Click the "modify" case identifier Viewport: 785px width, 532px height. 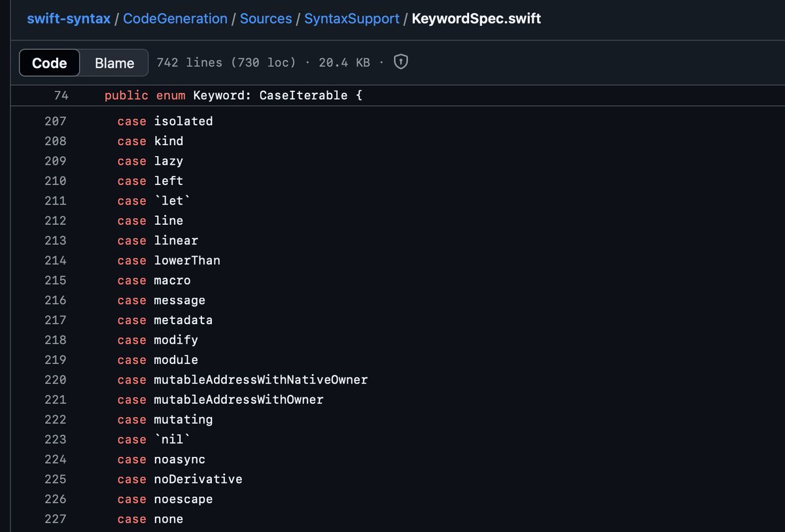click(176, 340)
